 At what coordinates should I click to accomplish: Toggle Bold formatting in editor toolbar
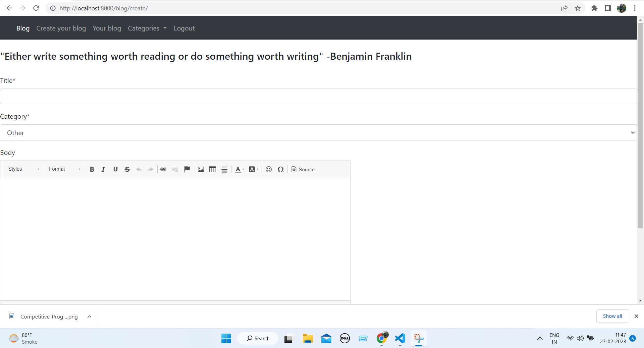(x=92, y=169)
